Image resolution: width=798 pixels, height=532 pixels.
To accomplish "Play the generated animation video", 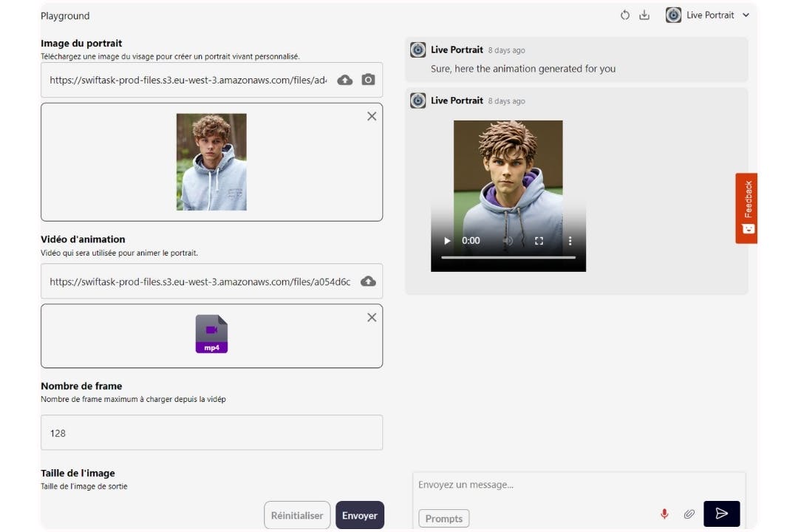I will point(447,241).
